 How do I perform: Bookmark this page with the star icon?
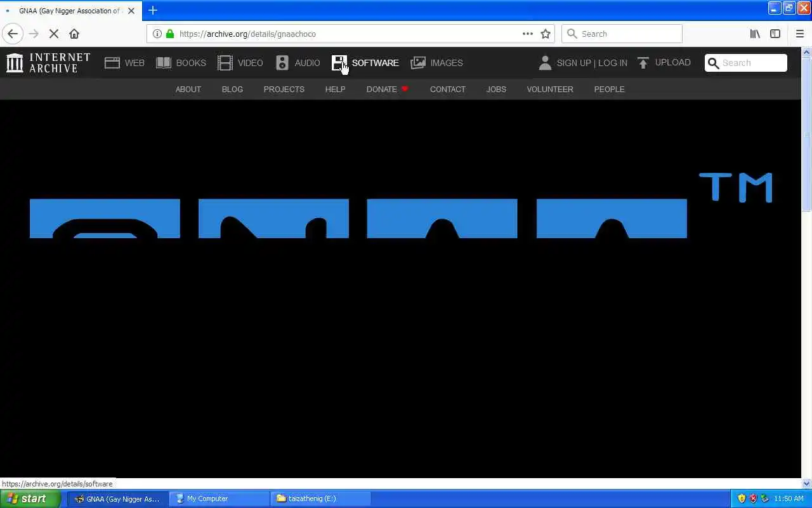[x=546, y=34]
